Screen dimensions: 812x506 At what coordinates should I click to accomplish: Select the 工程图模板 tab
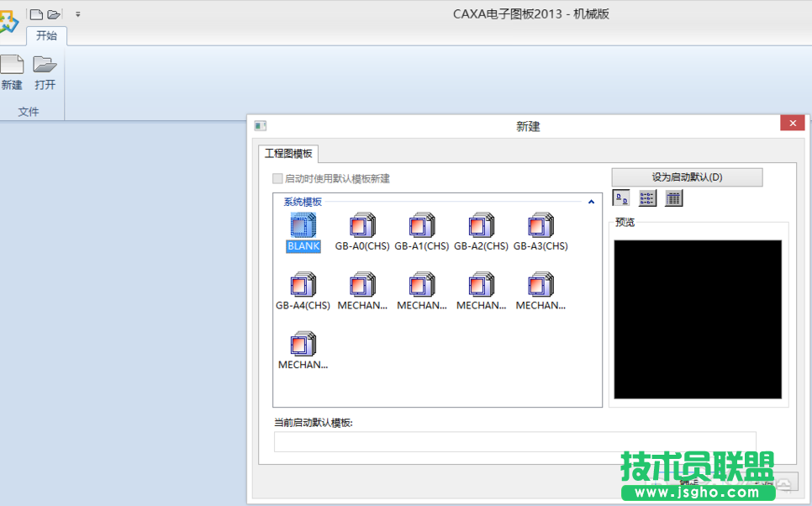point(289,154)
